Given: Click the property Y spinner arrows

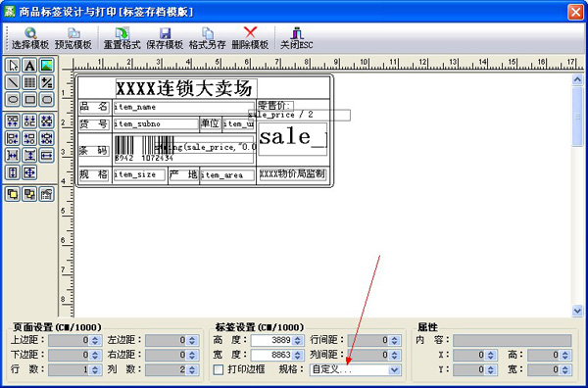Looking at the screenshot, I should (491, 370).
